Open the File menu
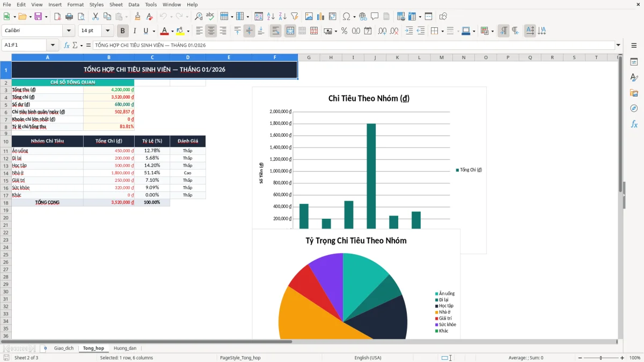The height and width of the screenshot is (362, 644). [7, 4]
